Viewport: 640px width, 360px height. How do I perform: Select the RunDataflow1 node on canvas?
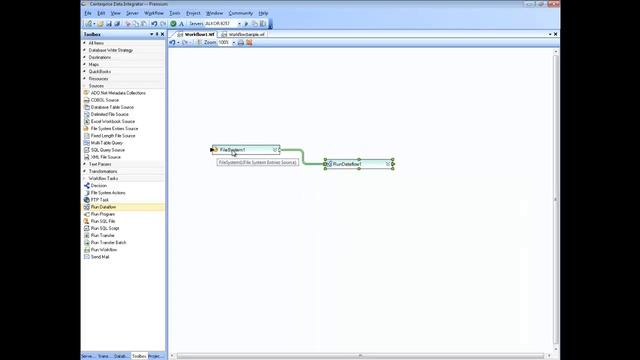(x=359, y=164)
